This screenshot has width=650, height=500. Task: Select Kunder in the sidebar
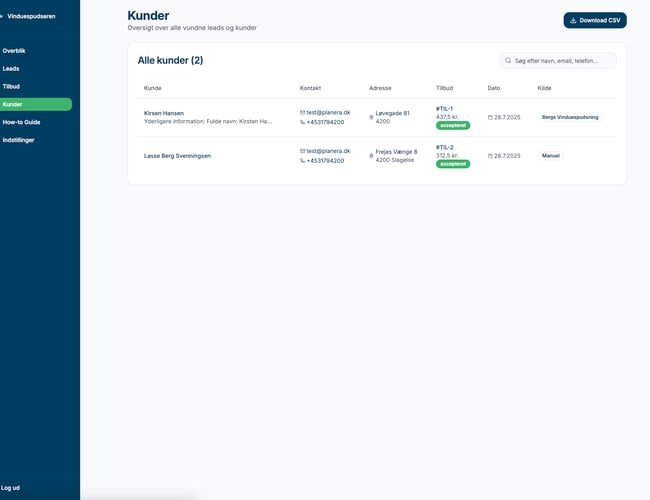[x=13, y=104]
